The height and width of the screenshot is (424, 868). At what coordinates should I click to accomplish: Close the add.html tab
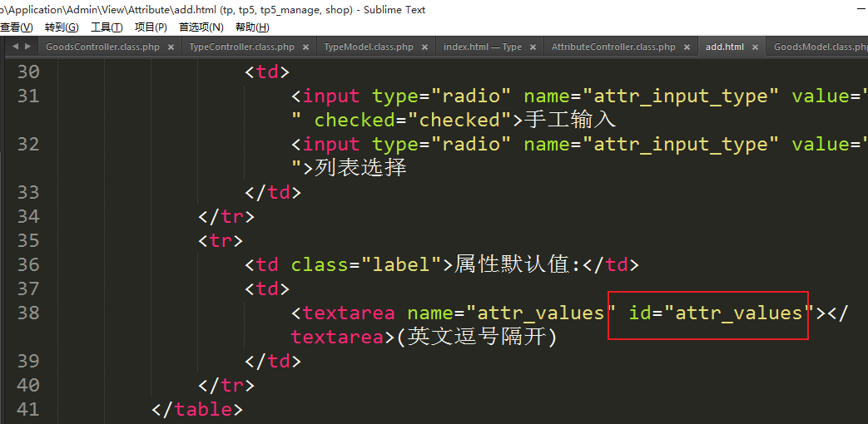(x=755, y=47)
